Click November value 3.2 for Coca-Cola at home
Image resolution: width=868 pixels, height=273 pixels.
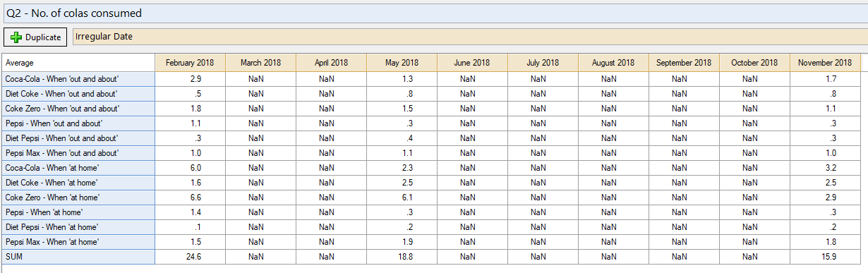825,168
